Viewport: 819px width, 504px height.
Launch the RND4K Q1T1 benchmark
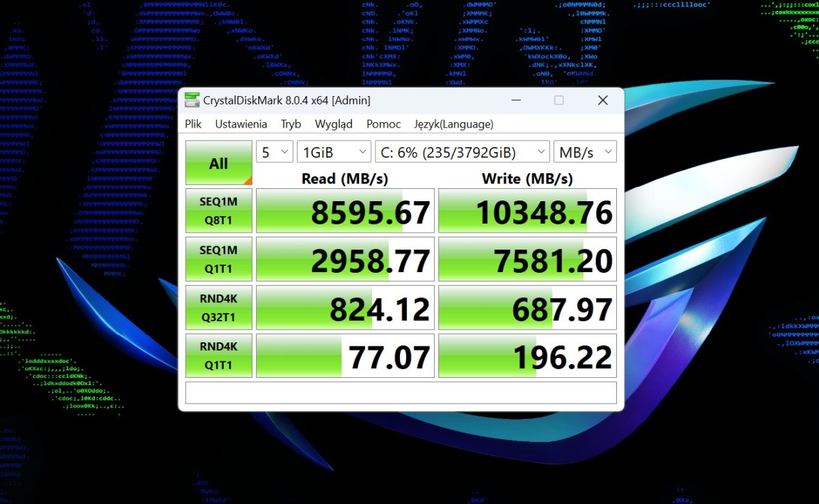(219, 355)
